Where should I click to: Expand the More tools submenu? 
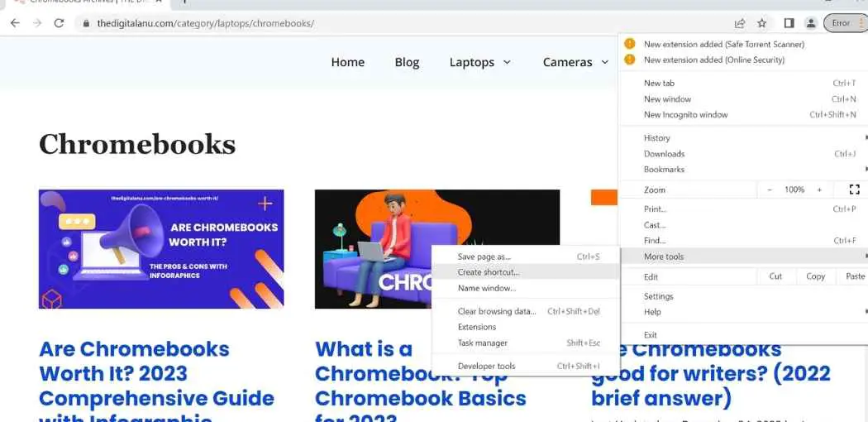(x=743, y=257)
